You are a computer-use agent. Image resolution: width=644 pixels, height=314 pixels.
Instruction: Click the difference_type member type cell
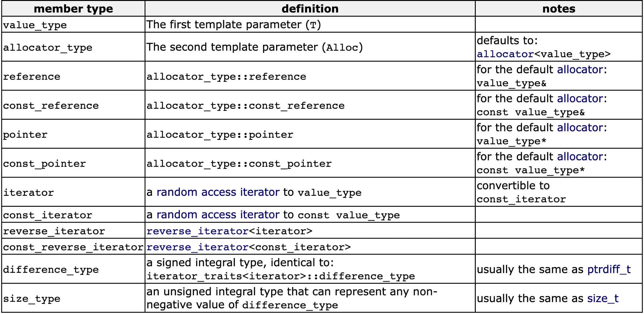tap(51, 270)
